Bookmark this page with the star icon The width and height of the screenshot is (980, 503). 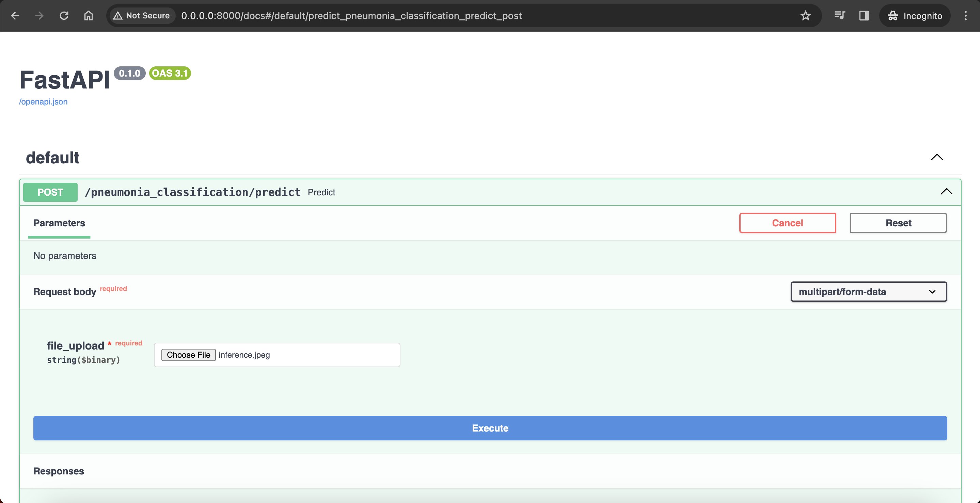[x=805, y=16]
